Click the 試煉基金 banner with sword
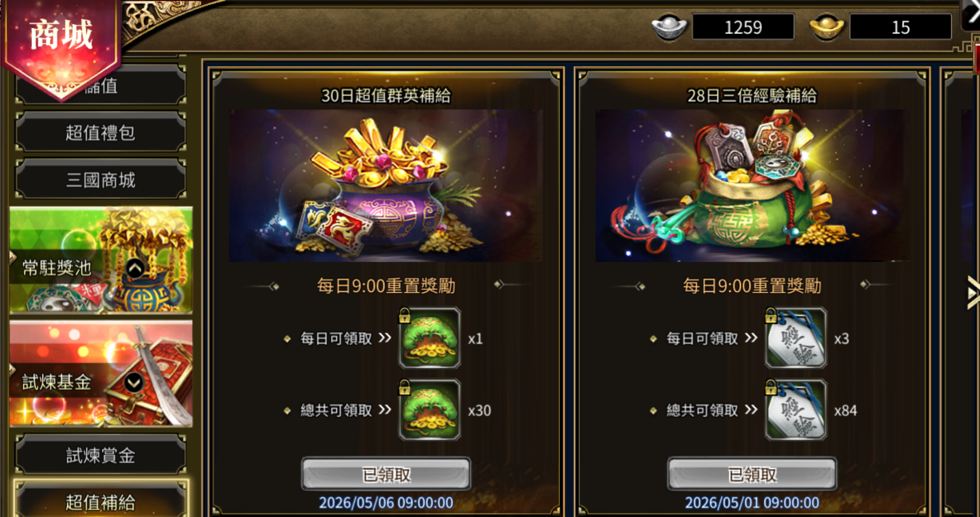Image resolution: width=980 pixels, height=517 pixels. pos(101,374)
